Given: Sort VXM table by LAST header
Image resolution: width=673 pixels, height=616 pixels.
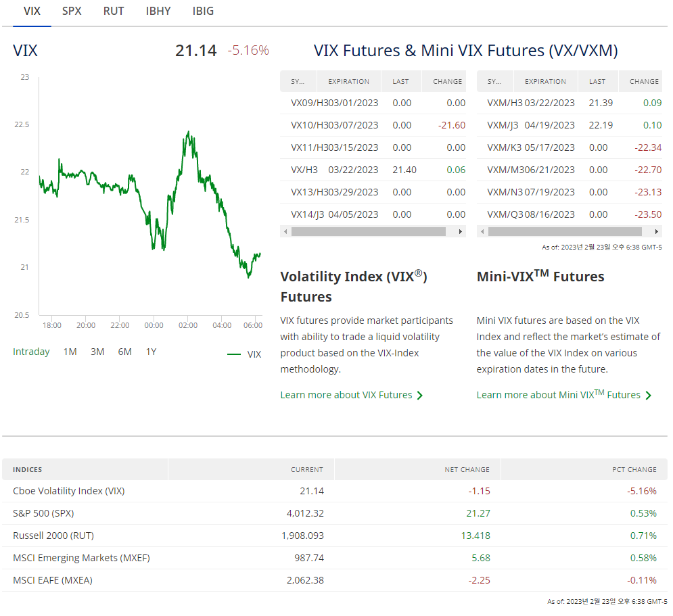Looking at the screenshot, I should [x=597, y=82].
